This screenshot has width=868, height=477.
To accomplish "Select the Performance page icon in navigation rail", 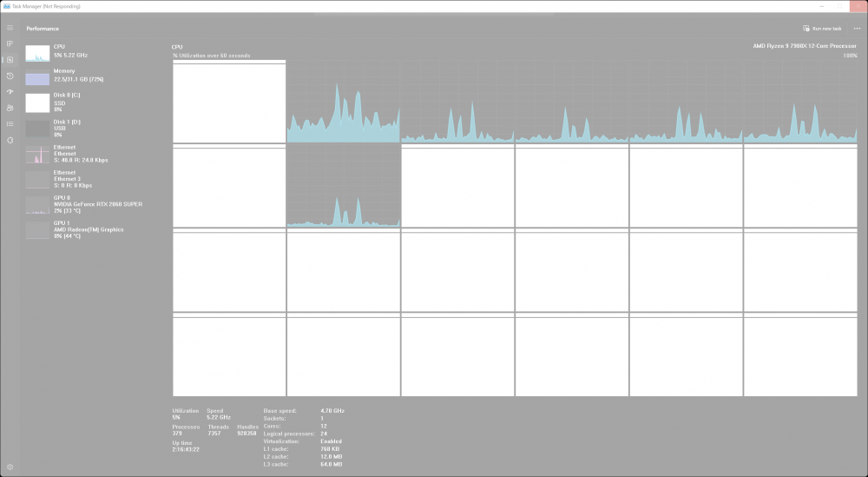I will (x=10, y=60).
